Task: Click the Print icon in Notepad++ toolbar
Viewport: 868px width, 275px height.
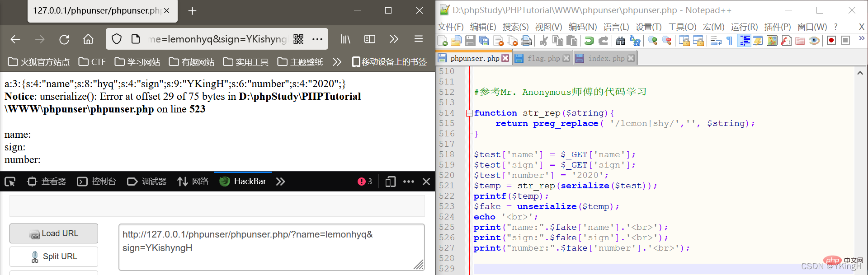Action: click(x=526, y=41)
